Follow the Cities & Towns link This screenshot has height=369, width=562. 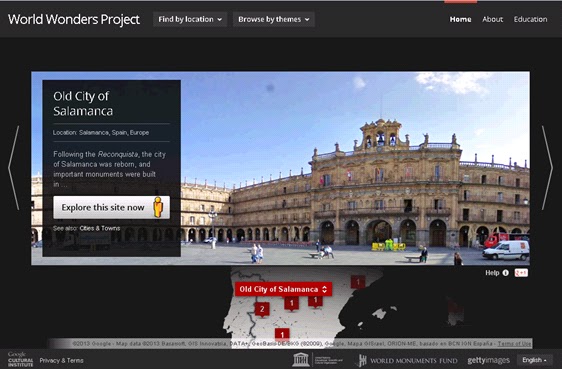100,228
